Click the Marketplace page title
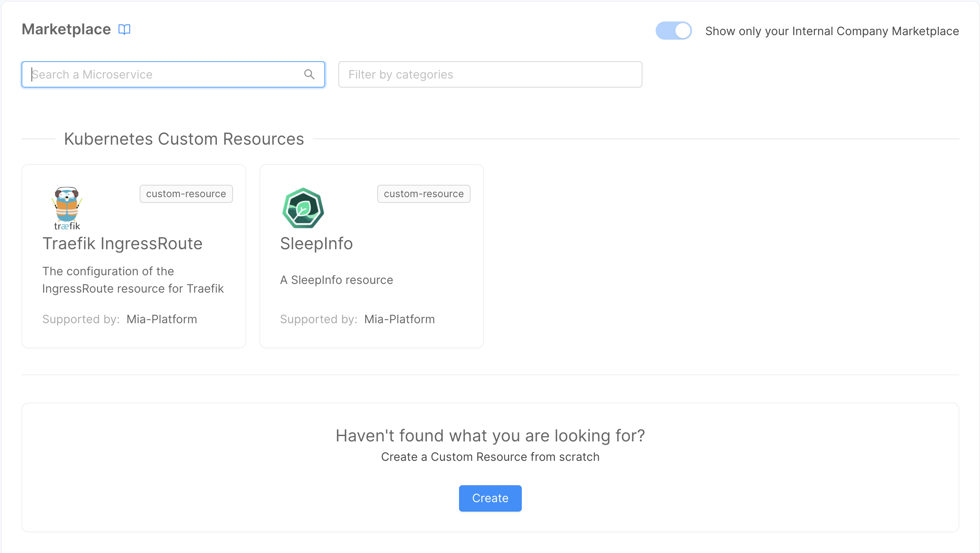This screenshot has height=553, width=980. (66, 29)
